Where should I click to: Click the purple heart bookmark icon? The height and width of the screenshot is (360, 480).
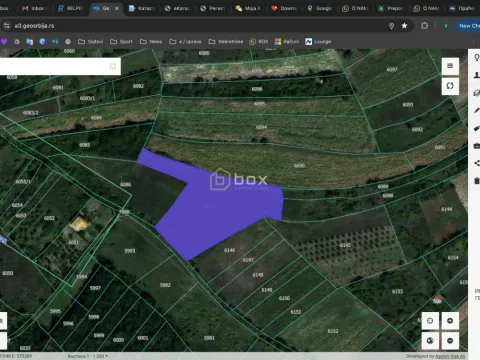tap(4, 42)
